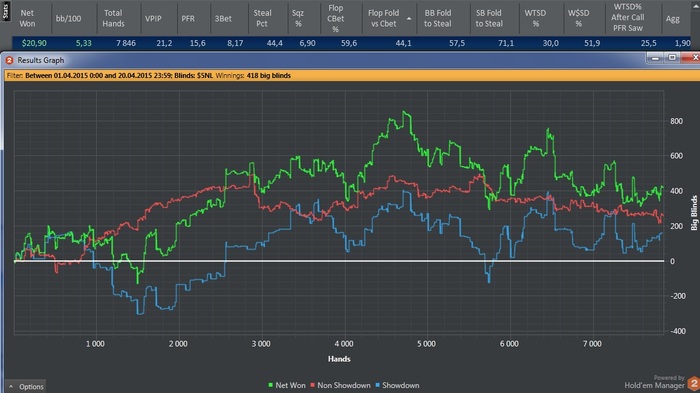Image resolution: width=700 pixels, height=393 pixels.
Task: Open the vertical Stats side tab
Action: coord(5,11)
